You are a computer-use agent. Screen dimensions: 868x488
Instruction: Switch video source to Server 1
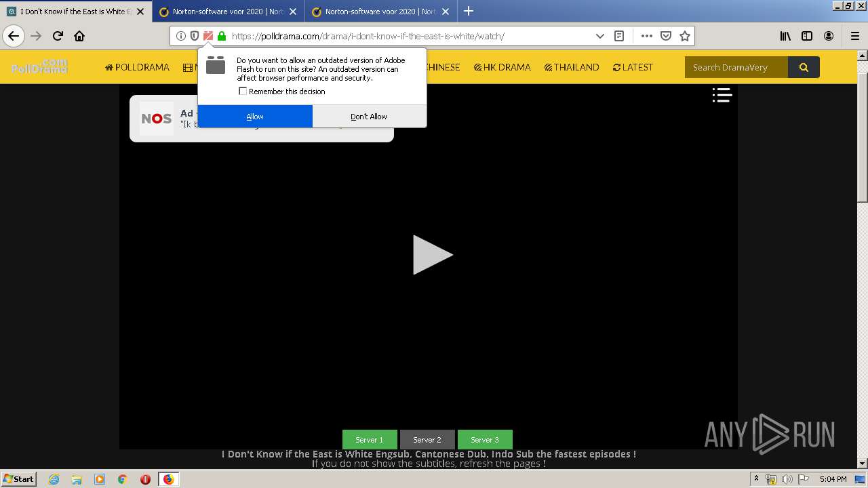(369, 439)
